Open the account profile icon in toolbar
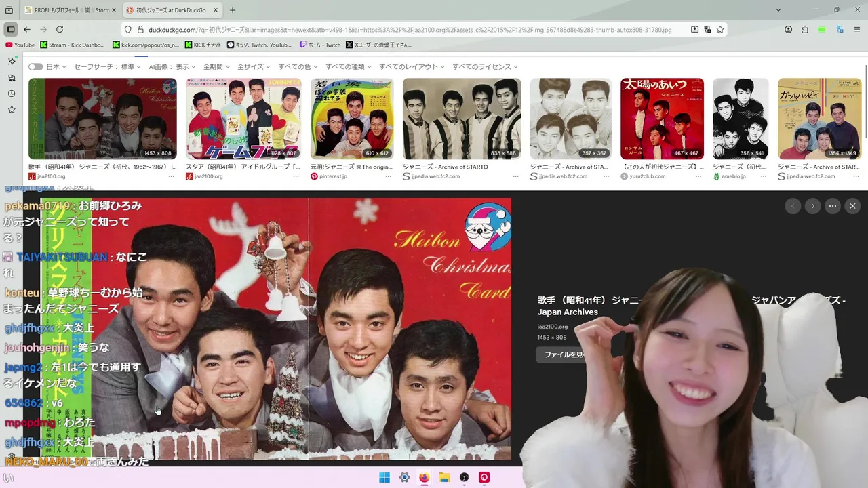The width and height of the screenshot is (868, 488). [788, 29]
